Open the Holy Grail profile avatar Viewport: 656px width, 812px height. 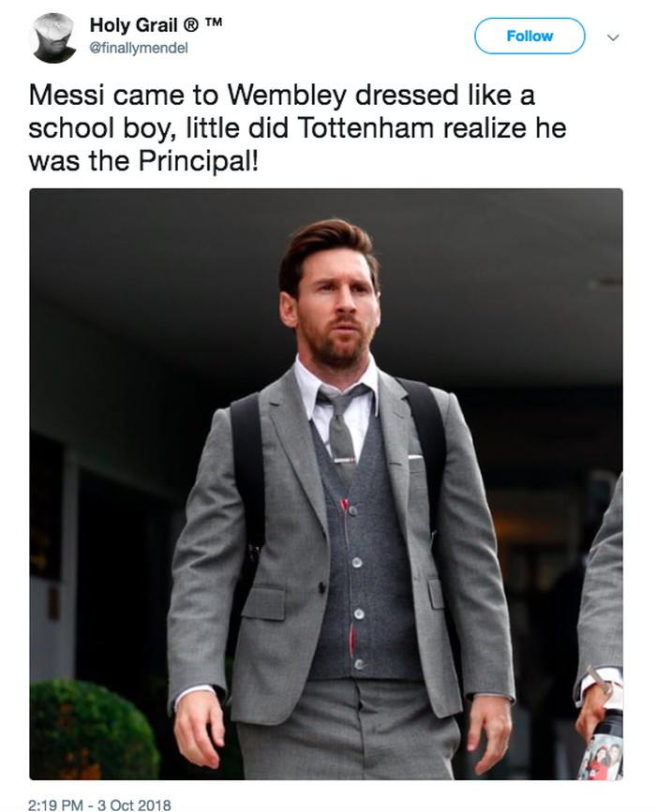(x=54, y=37)
